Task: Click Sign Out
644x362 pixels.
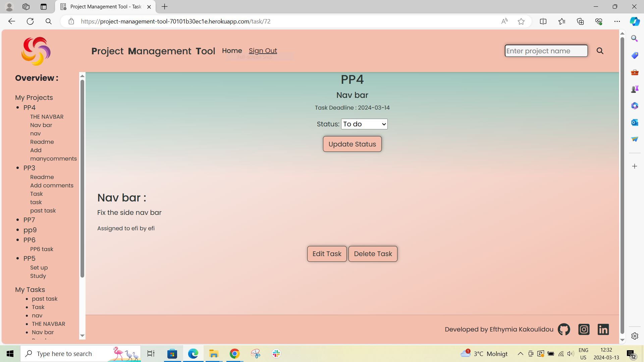Action: pyautogui.click(x=263, y=51)
